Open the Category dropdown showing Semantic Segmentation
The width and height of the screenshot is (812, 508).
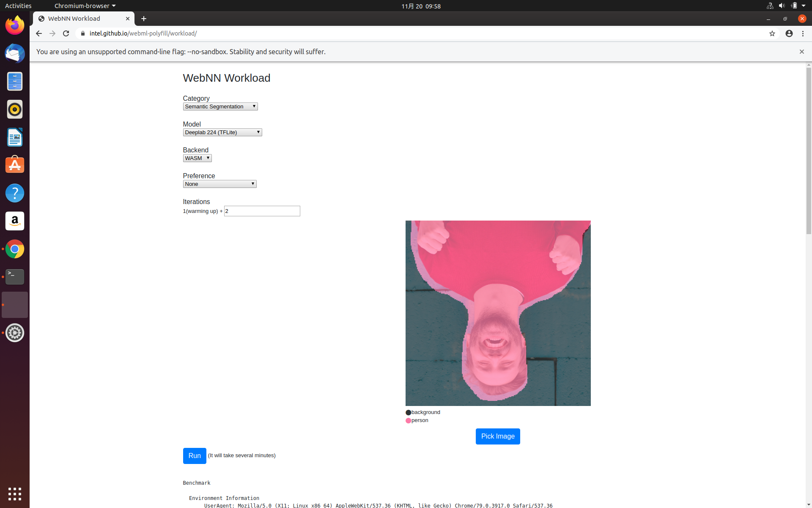click(x=220, y=106)
